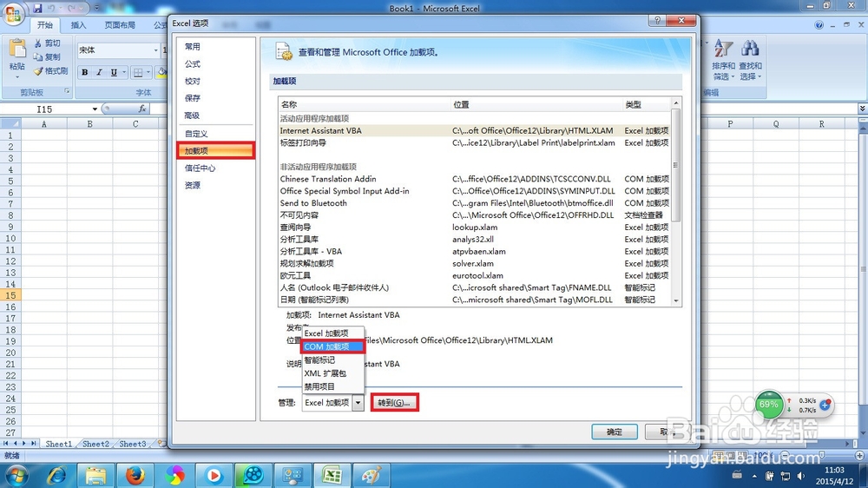Select row 15 header

(x=10, y=295)
